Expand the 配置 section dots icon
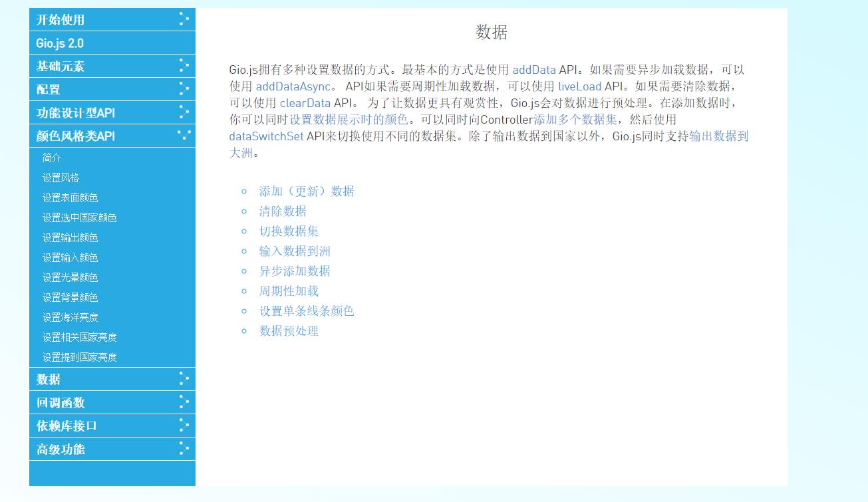This screenshot has width=868, height=502. tap(184, 89)
